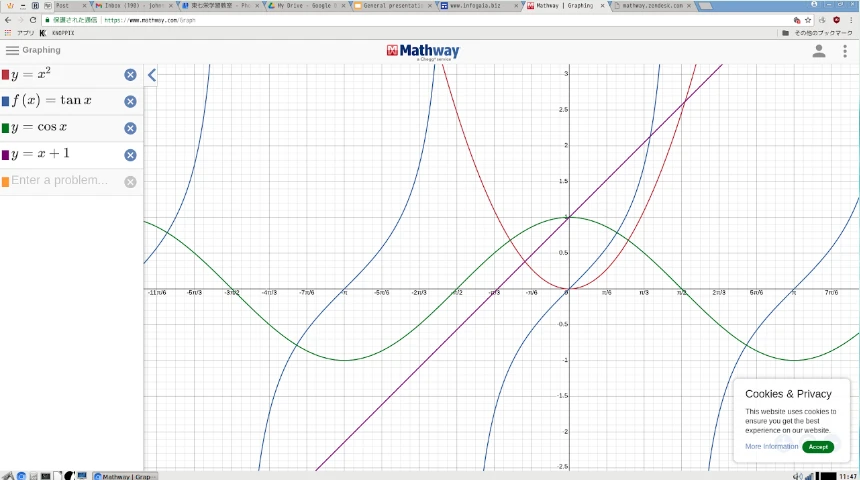Image resolution: width=860 pixels, height=480 pixels.
Task: Click the red swatch for y = x²
Action: click(5, 75)
